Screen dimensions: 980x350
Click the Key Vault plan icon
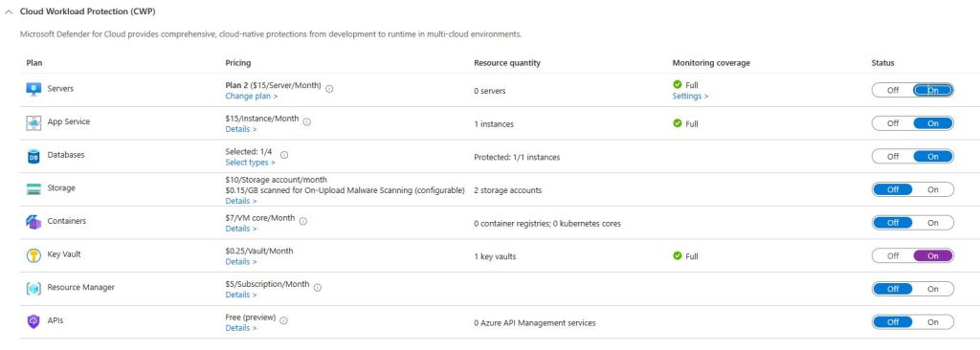(x=33, y=255)
